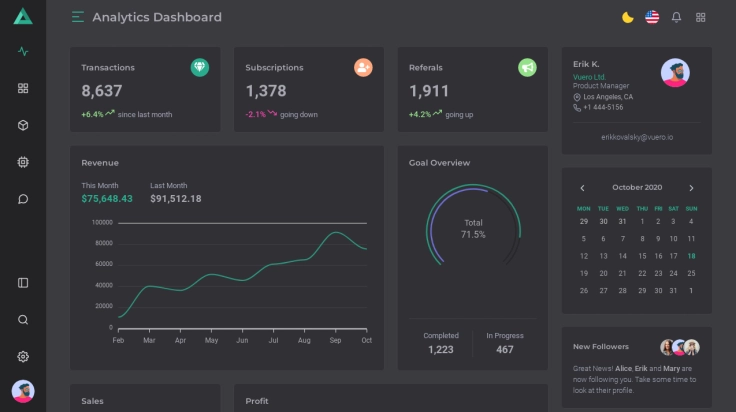Open the grid layouts icon in sidebar
Viewport: 736px width, 412px height.
tap(23, 88)
